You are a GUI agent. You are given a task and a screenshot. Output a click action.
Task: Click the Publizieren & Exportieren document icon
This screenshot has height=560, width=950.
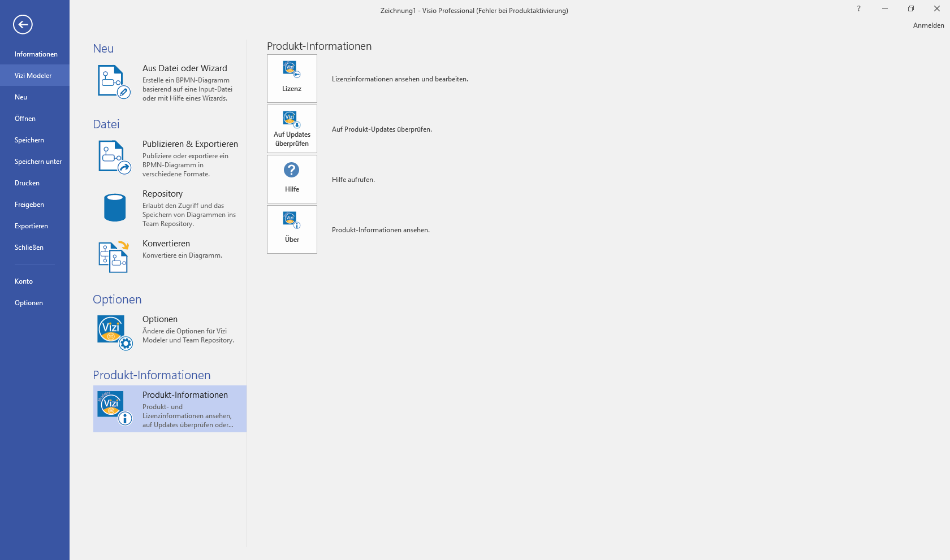(x=115, y=157)
